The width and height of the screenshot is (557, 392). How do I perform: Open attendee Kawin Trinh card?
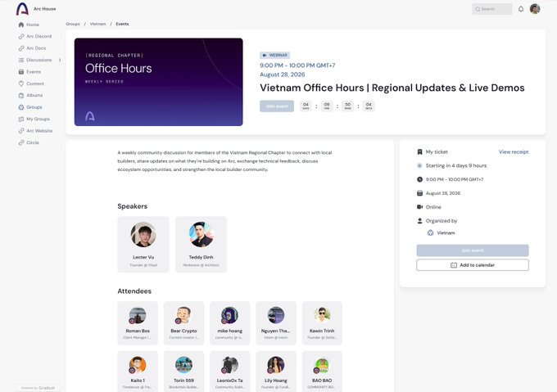[322, 323]
